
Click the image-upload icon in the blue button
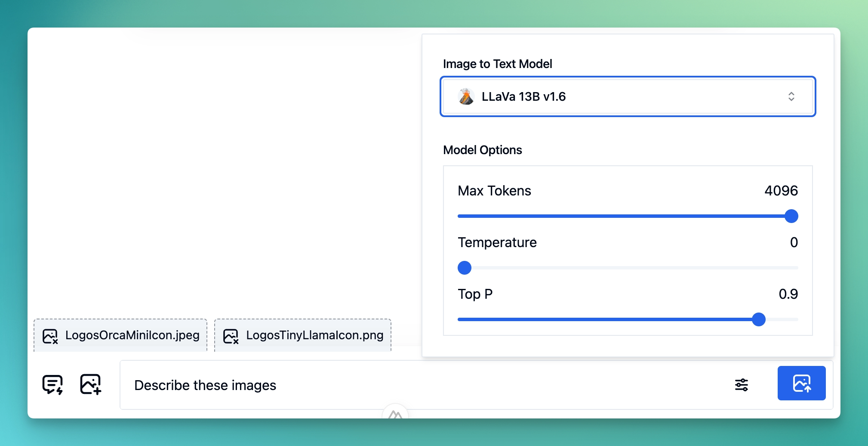[x=801, y=383]
